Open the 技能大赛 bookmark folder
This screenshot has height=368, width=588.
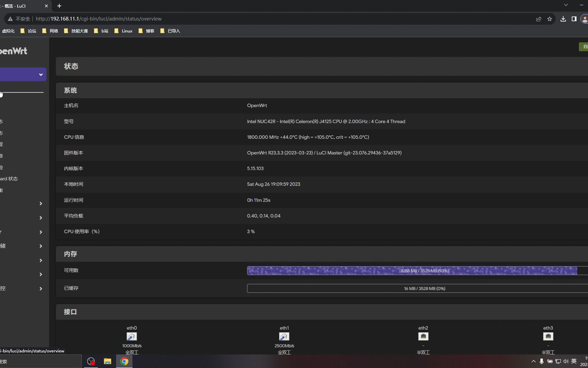click(x=76, y=31)
